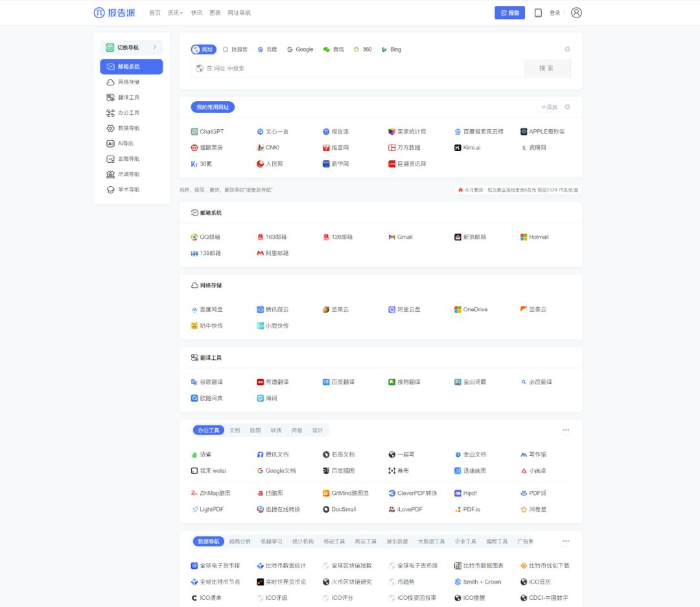Click the 有道翻译 icon
This screenshot has height=607, width=700.
click(x=261, y=382)
